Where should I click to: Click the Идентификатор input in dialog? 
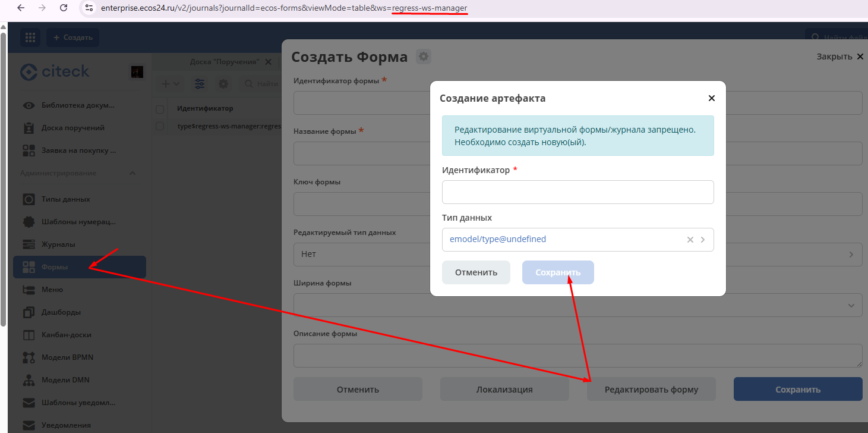[x=577, y=192]
